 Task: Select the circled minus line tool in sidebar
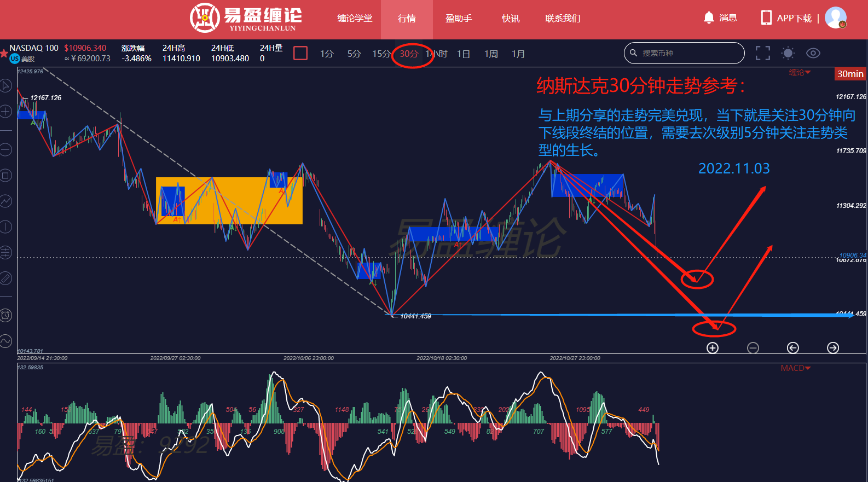click(x=5, y=149)
